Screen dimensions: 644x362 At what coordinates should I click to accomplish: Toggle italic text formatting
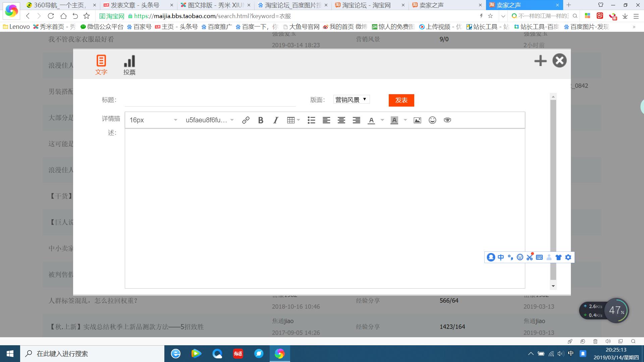(x=276, y=120)
